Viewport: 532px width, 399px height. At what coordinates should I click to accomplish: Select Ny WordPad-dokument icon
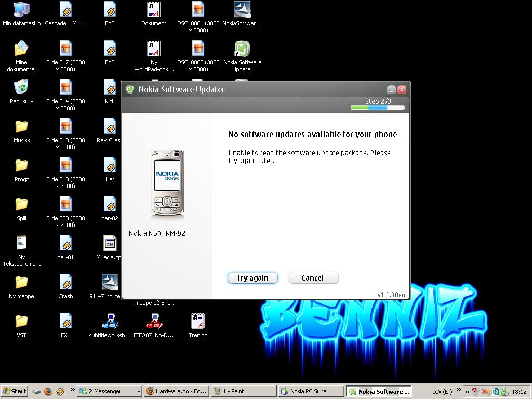tap(154, 56)
